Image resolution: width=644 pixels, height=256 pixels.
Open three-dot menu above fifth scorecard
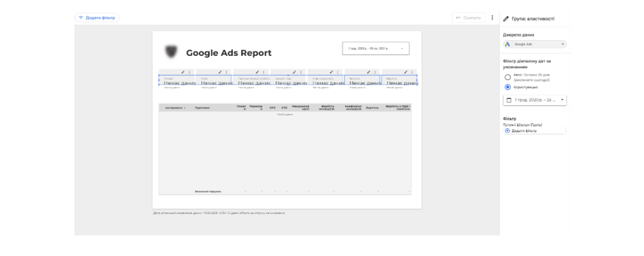point(338,72)
